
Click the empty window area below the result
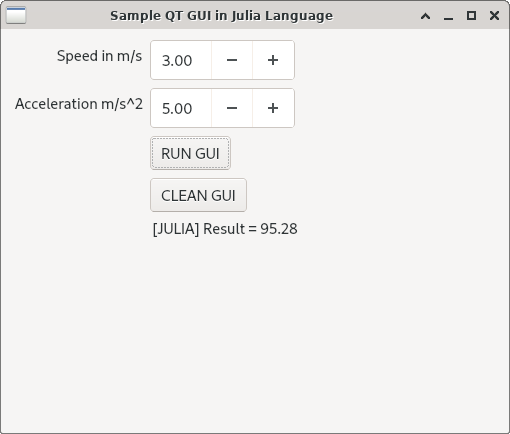(x=255, y=333)
